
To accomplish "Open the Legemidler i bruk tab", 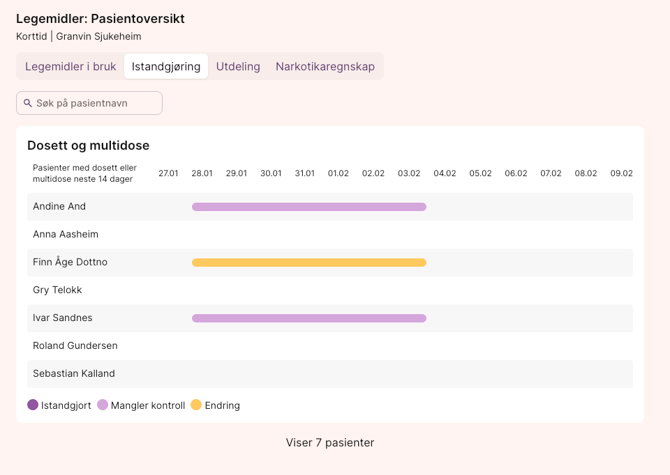I will pyautogui.click(x=70, y=67).
